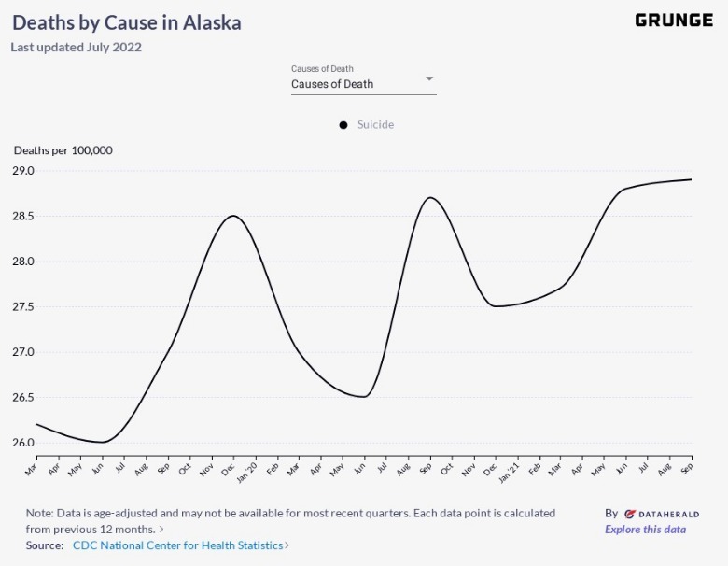The image size is (728, 566).
Task: Open the Causes of Death dropdown arrow
Action: coord(429,78)
